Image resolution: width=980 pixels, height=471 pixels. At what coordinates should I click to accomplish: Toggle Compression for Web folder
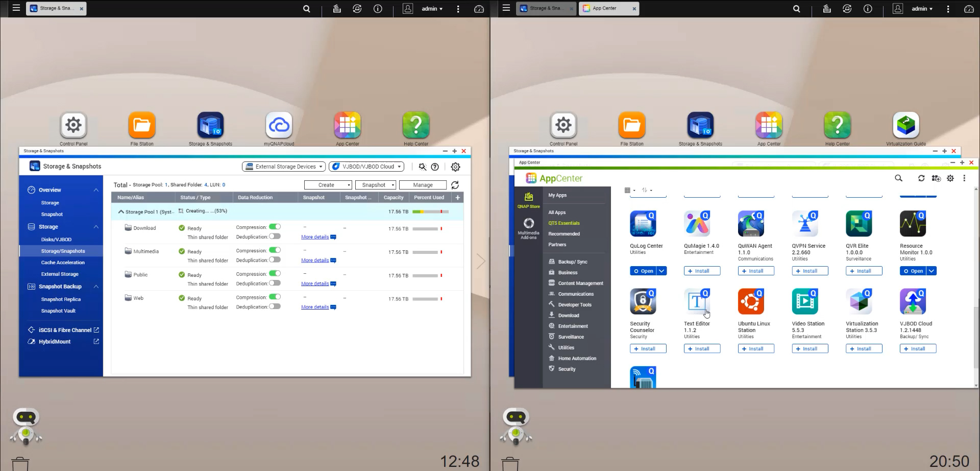(275, 297)
